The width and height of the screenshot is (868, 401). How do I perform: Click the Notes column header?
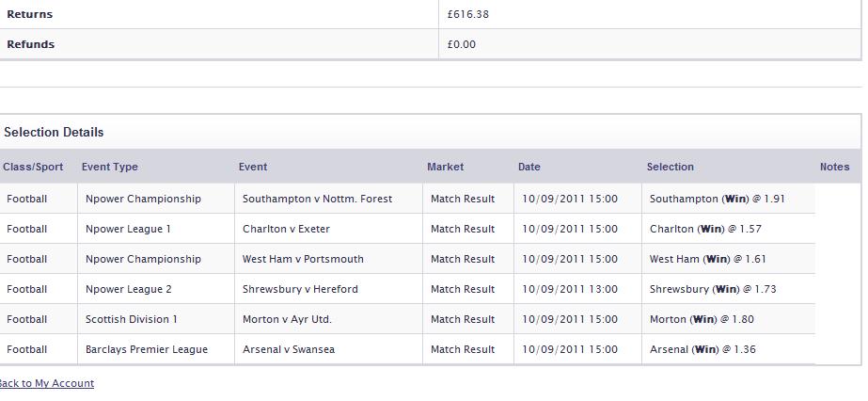pyautogui.click(x=835, y=167)
